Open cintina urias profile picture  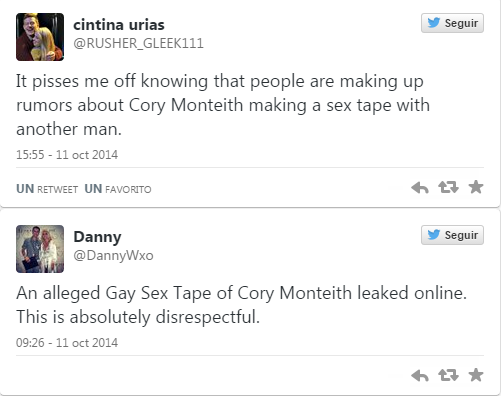pyautogui.click(x=40, y=37)
